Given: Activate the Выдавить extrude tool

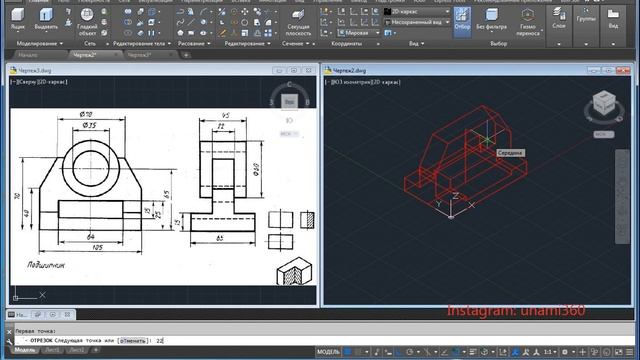Looking at the screenshot, I should 46,19.
